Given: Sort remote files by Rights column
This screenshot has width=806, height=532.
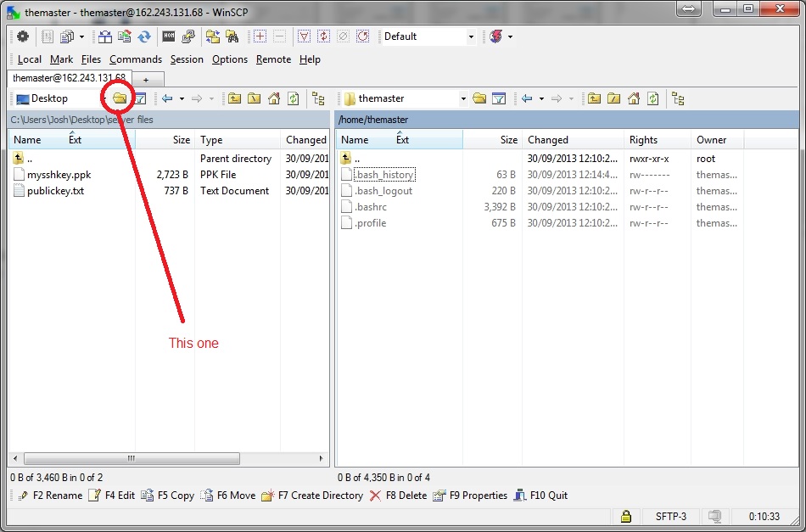Looking at the screenshot, I should pos(643,140).
